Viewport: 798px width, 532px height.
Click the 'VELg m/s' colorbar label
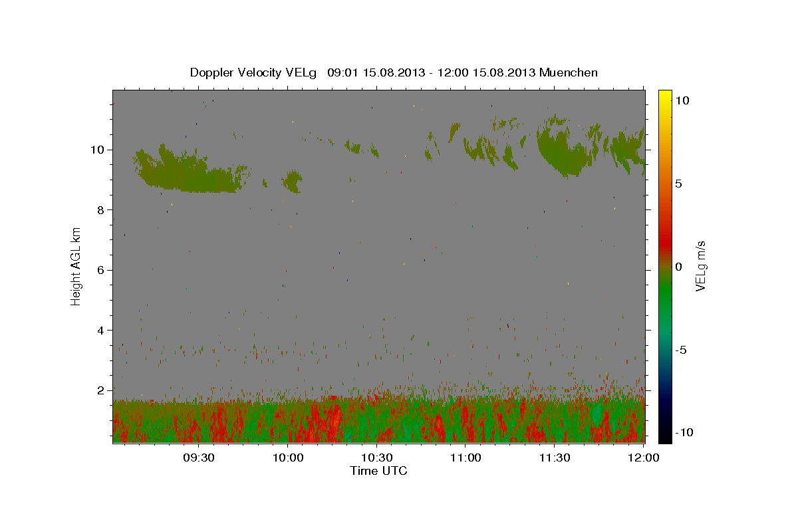700,266
